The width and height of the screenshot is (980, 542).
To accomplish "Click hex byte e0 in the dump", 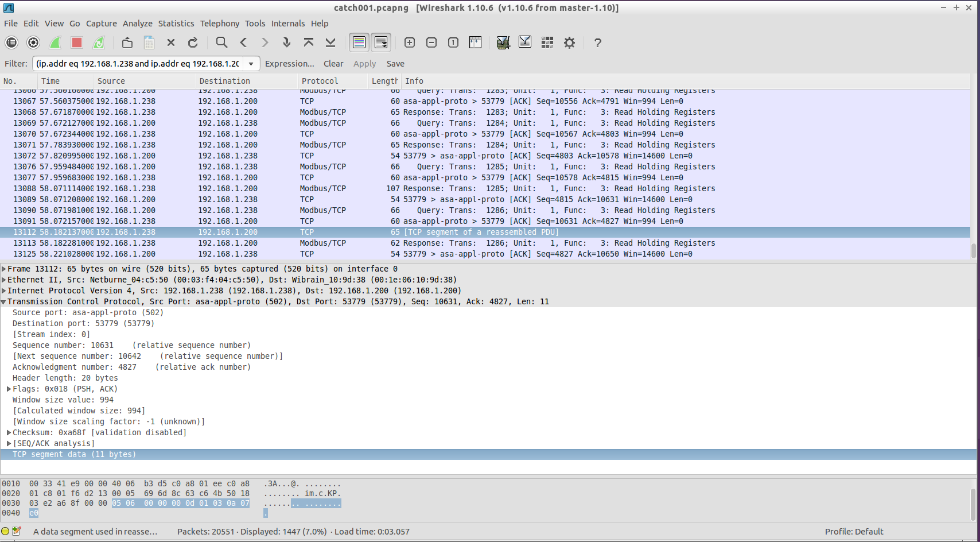I will (x=34, y=513).
